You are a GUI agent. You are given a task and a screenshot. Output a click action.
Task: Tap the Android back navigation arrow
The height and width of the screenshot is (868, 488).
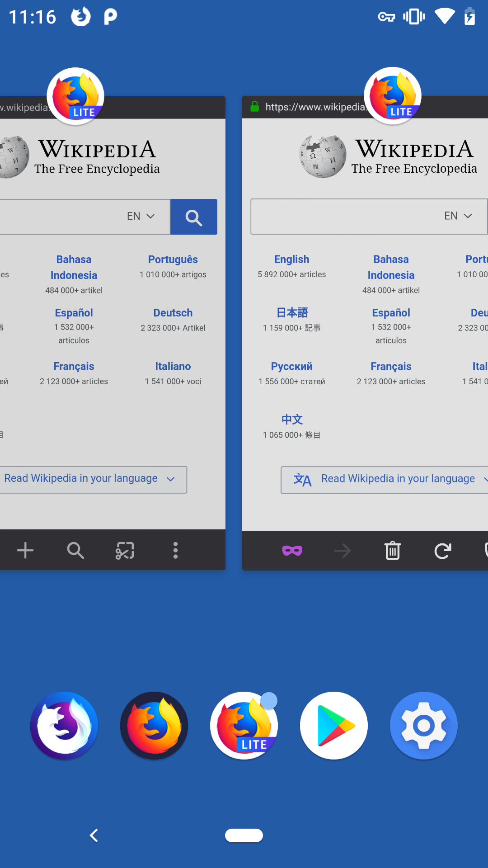coord(94,835)
